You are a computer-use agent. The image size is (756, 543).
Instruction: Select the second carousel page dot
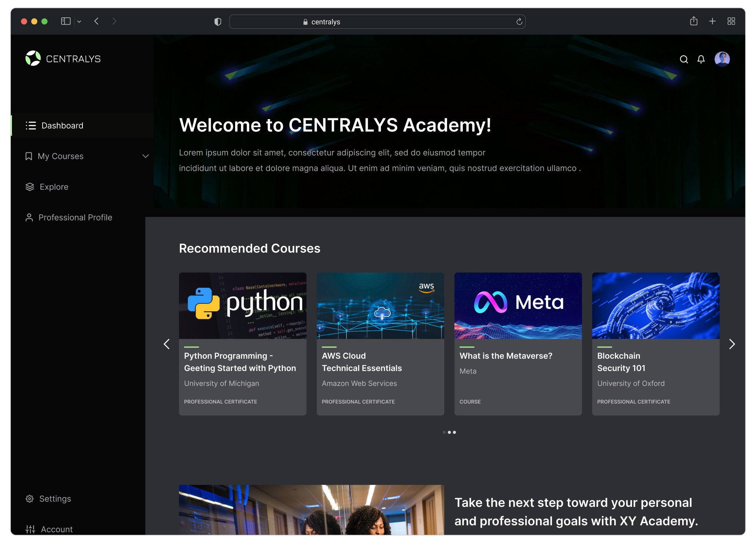coord(449,432)
